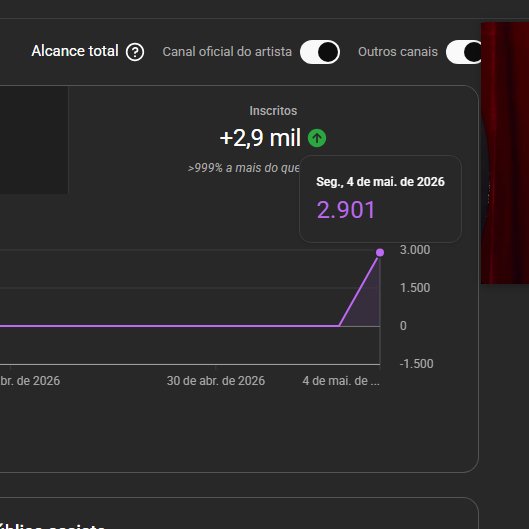The image size is (529, 529).
Task: Click the >999% a mais comparison text
Action: click(x=243, y=168)
